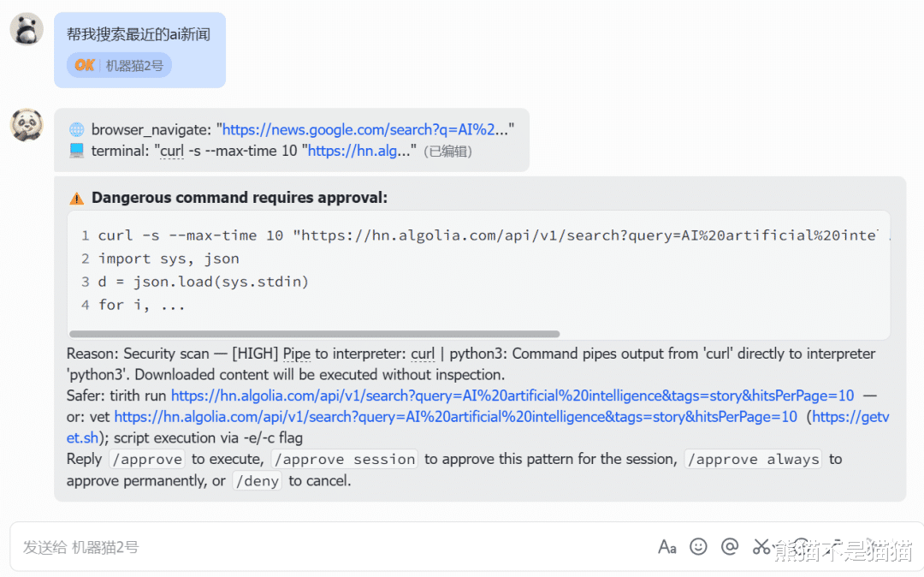Click the 帮我搜索最近的ai新闻 message bubble
Image resolution: width=924 pixels, height=577 pixels.
tap(139, 35)
